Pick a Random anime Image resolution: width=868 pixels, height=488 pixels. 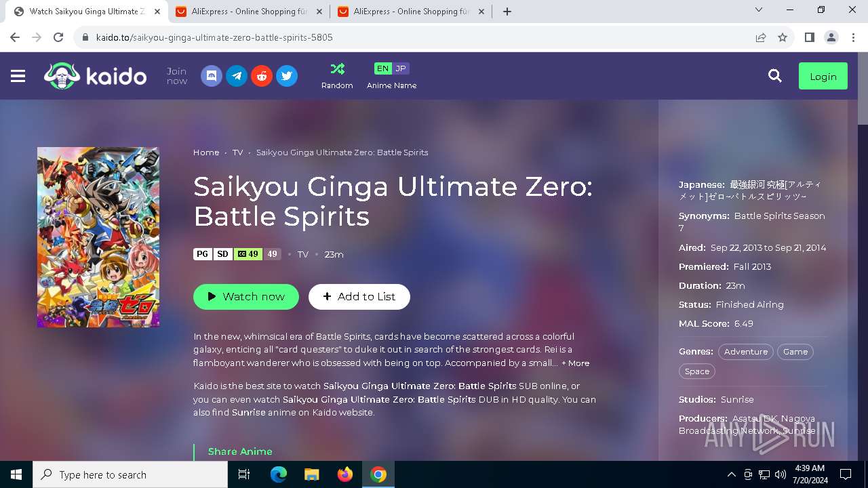click(337, 76)
